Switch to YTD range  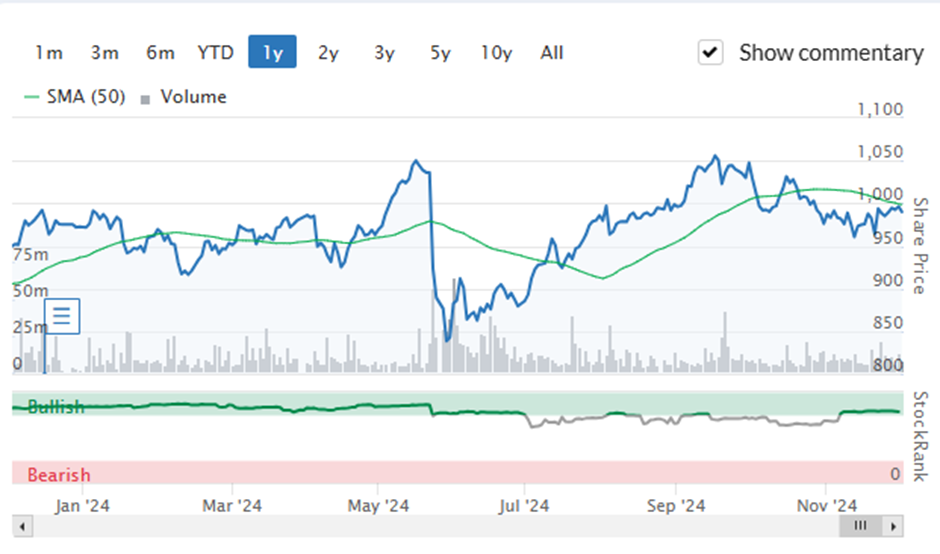pos(215,53)
